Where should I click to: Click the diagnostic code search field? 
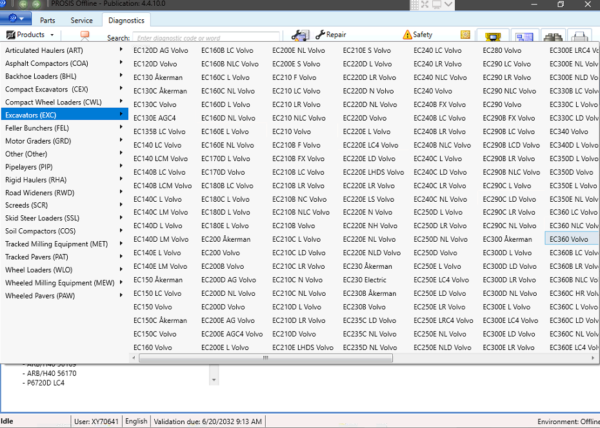[206, 37]
